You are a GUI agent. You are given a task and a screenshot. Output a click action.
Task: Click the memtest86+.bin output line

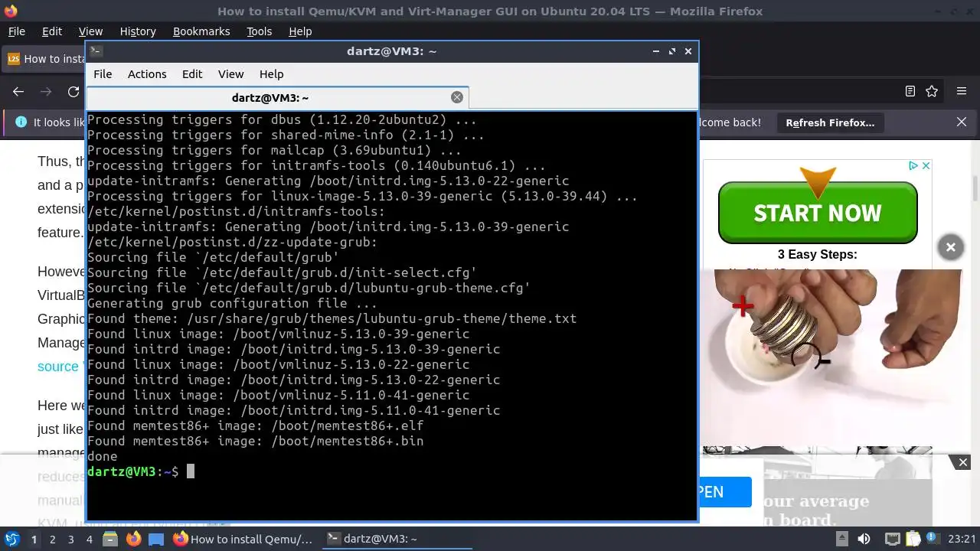click(255, 441)
